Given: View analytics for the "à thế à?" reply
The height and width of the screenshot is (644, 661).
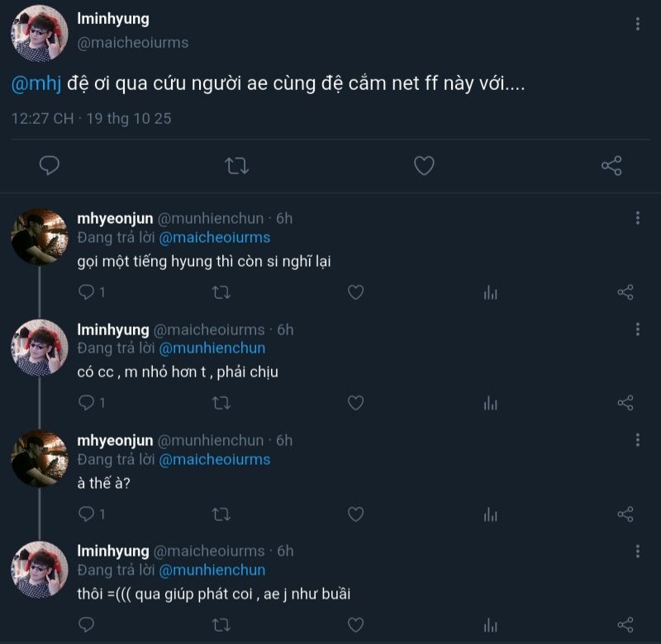Looking at the screenshot, I should coord(491,514).
